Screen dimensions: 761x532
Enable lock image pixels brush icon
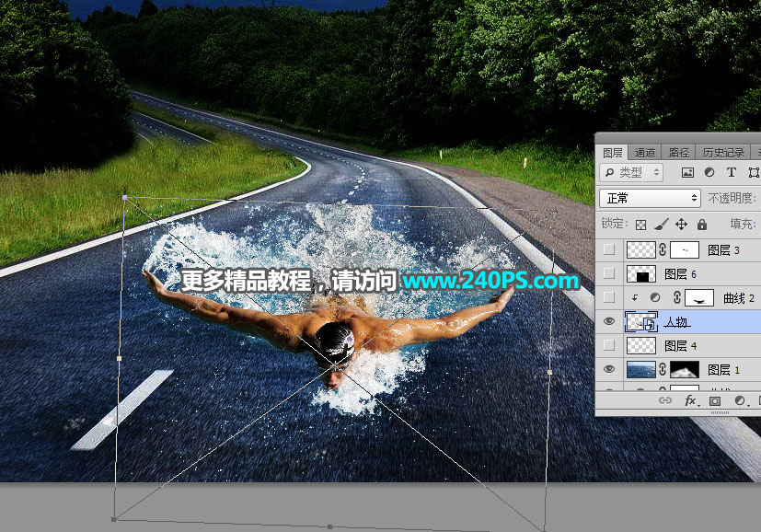tap(661, 224)
